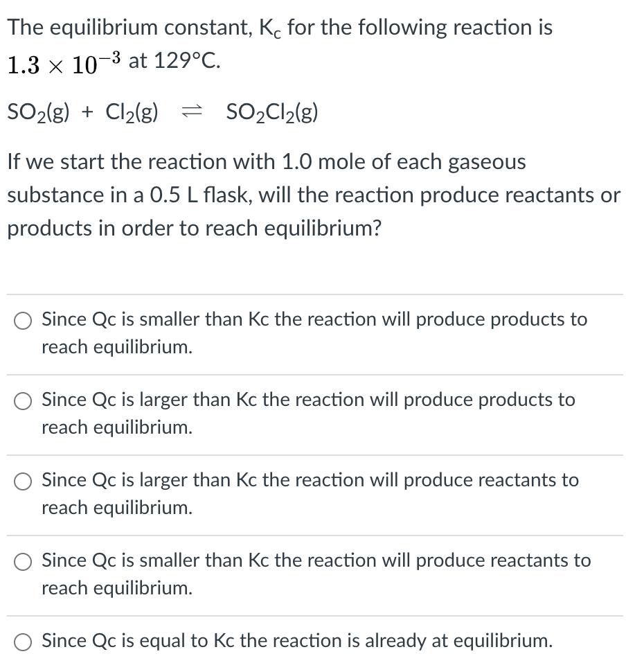Select 'Qc is larger, produce reactants' option
Screen dimensions: 644x672
(23, 481)
